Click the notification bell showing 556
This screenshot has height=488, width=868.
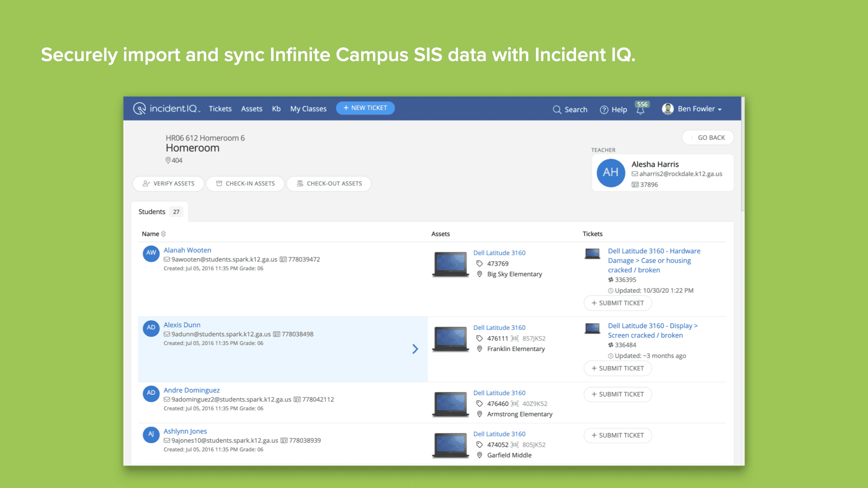click(641, 110)
